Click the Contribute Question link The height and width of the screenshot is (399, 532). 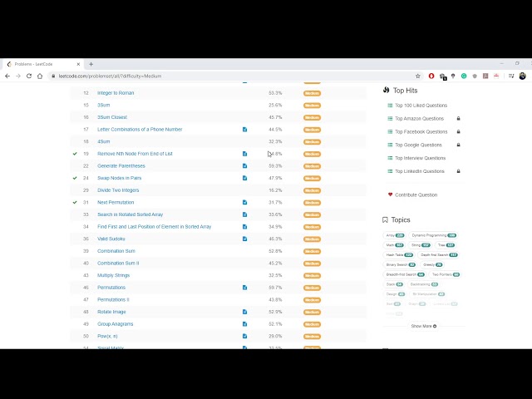[x=416, y=195]
